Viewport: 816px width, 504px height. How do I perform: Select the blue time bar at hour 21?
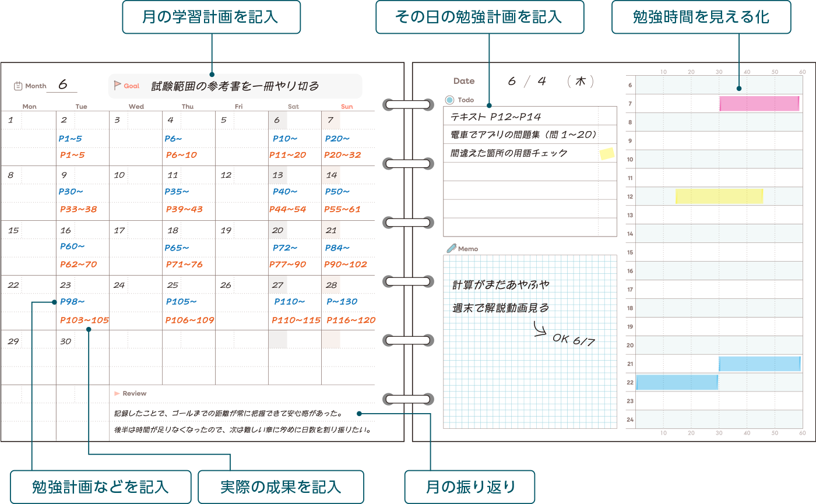coord(759,364)
